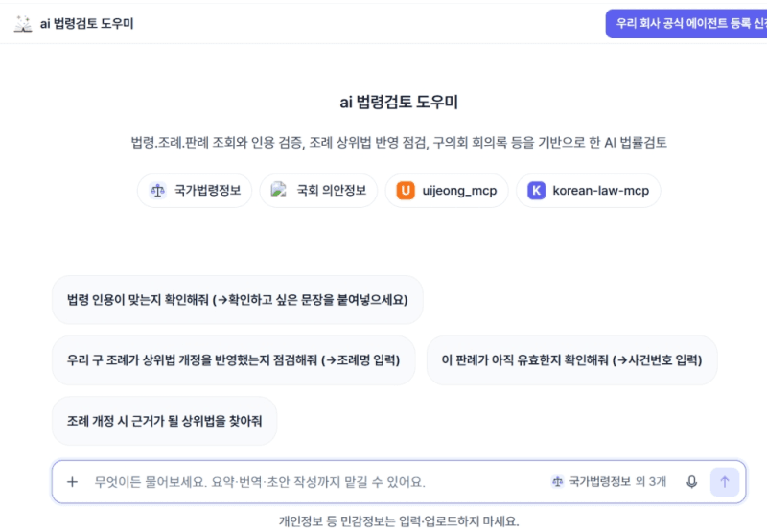Viewport: 767px width, 532px height.
Task: Select the 이 판례가 아직 유효한지 확인해줘 suggestion
Action: pos(571,360)
